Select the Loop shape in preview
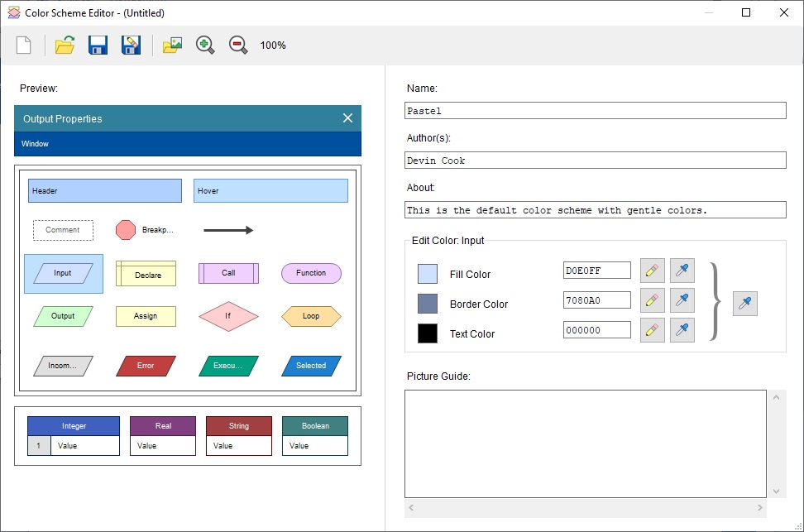The image size is (804, 532). coord(311,316)
